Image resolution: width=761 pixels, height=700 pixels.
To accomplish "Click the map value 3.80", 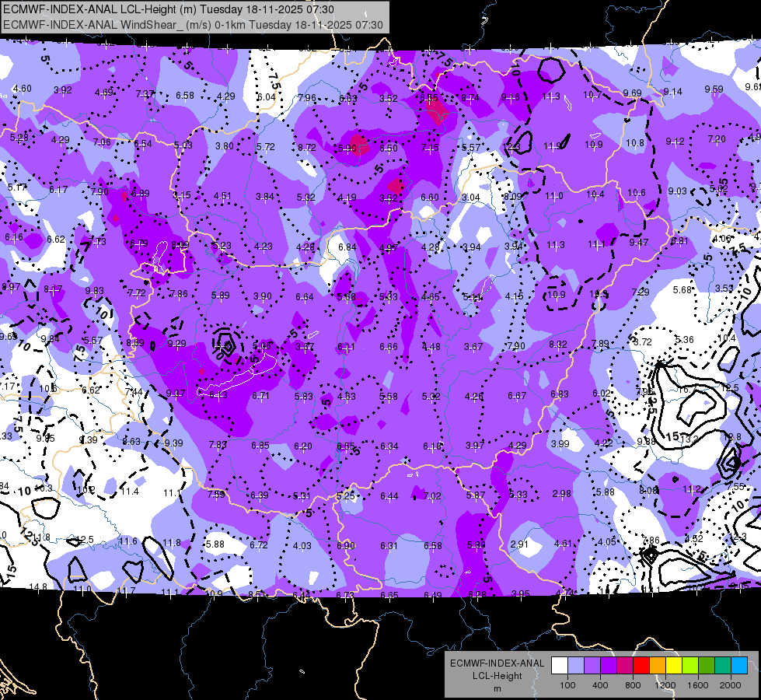I will pos(224,145).
